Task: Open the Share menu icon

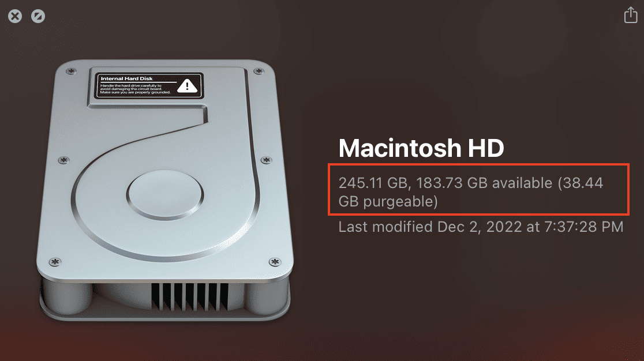Action: click(x=631, y=15)
